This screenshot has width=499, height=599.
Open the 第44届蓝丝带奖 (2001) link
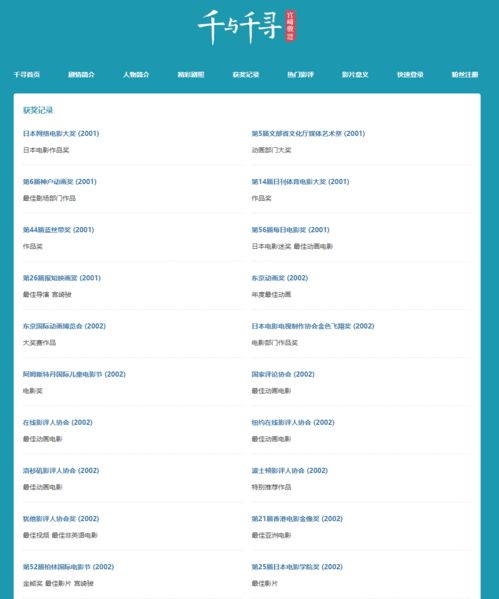(x=58, y=230)
